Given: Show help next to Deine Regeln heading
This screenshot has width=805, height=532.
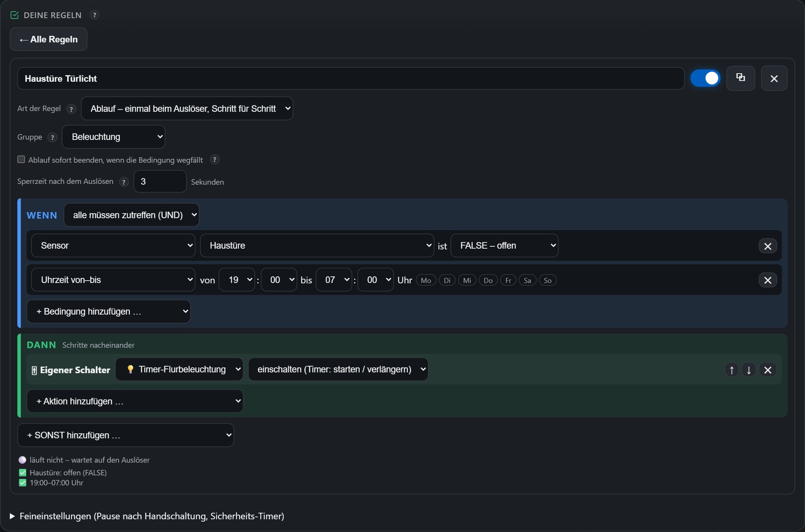Looking at the screenshot, I should click(94, 15).
